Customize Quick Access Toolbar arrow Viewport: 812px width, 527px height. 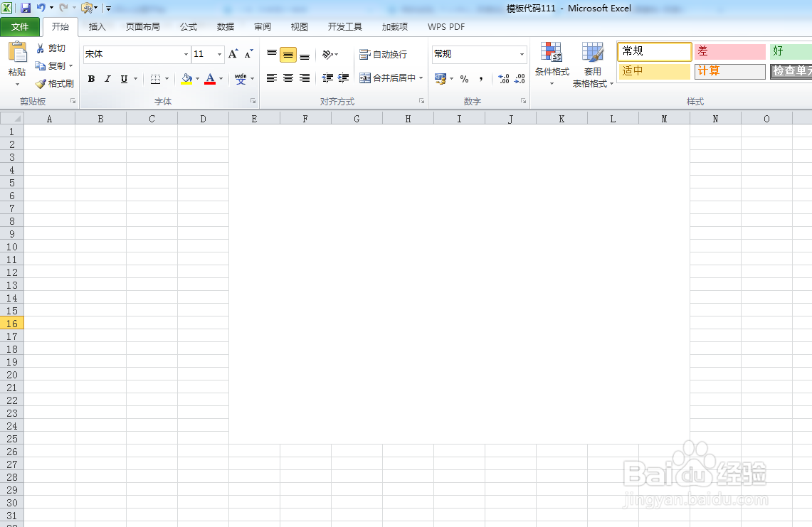(x=108, y=9)
